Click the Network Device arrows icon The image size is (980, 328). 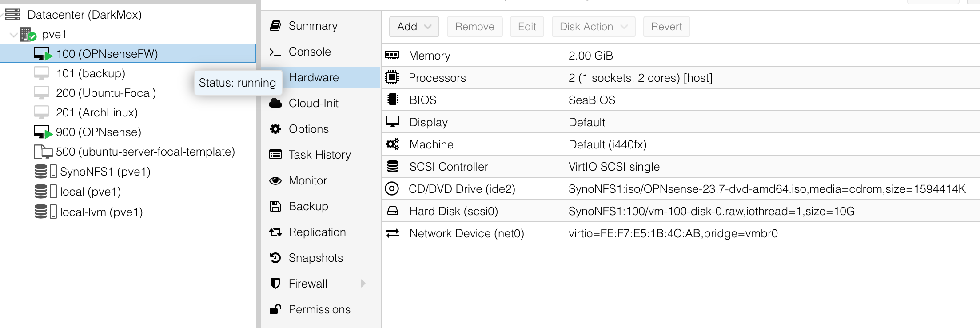coord(393,233)
